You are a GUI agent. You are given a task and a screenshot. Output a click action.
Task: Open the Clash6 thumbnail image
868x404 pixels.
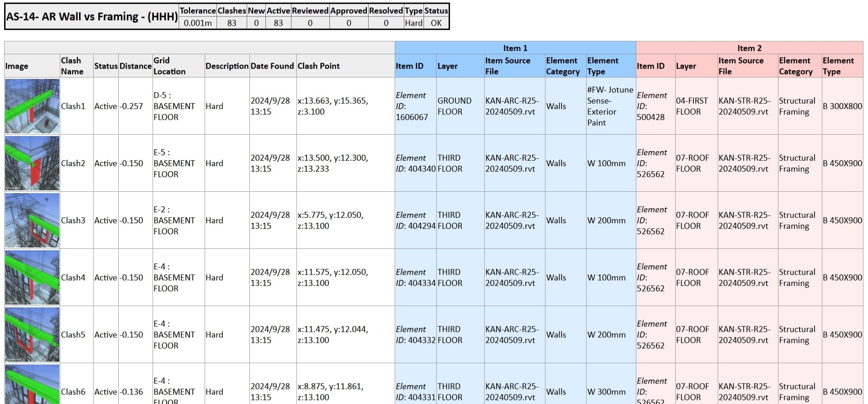32,384
